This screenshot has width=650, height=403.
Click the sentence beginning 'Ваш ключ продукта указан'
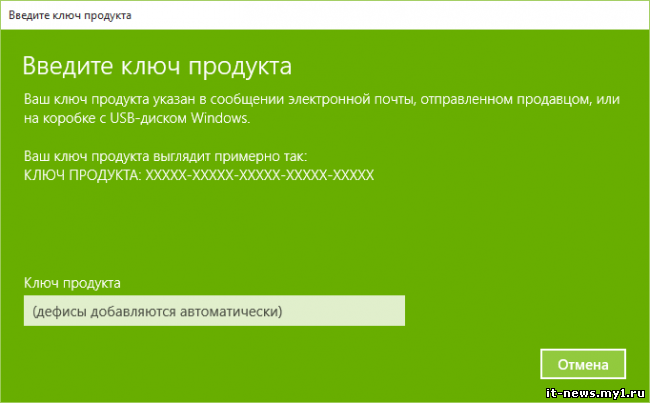[x=322, y=109]
